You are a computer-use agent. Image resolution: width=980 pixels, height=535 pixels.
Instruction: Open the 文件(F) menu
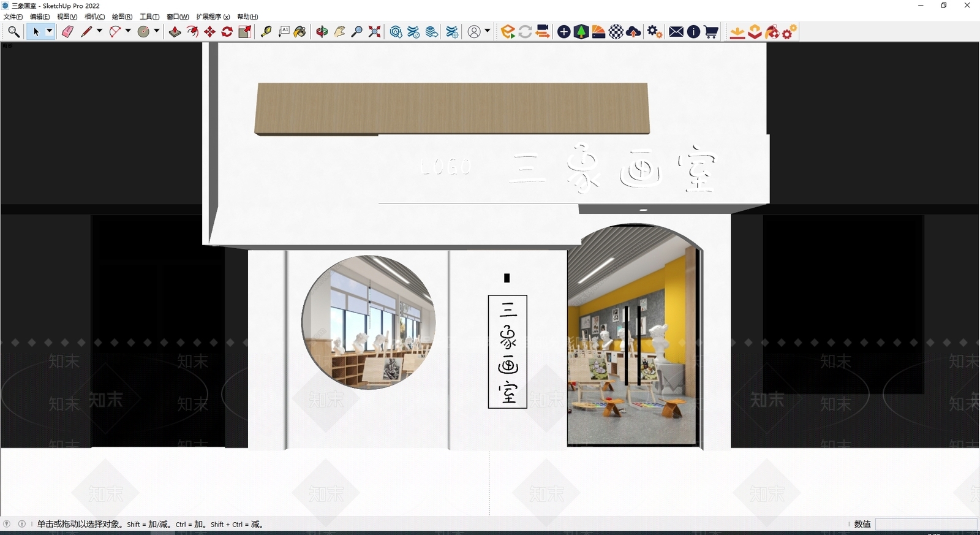tap(13, 17)
